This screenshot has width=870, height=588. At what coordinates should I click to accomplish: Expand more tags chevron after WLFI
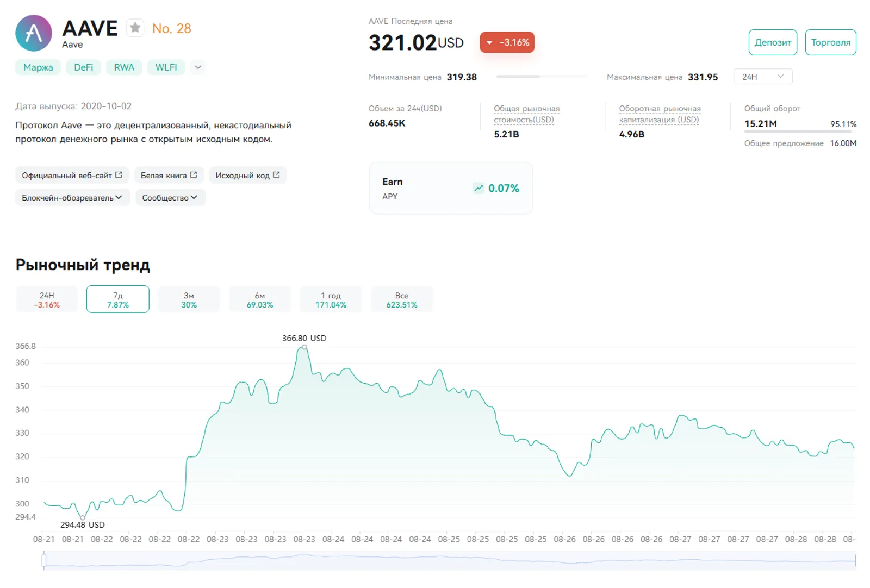[198, 67]
